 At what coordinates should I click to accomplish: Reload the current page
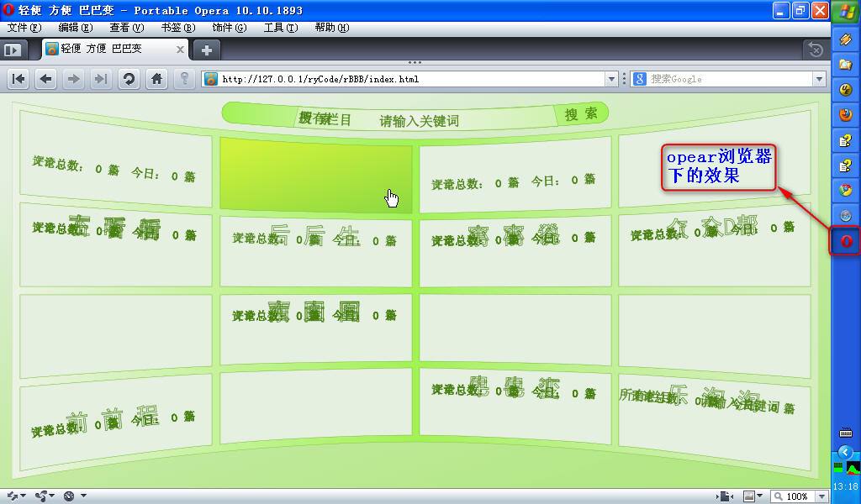click(x=129, y=79)
